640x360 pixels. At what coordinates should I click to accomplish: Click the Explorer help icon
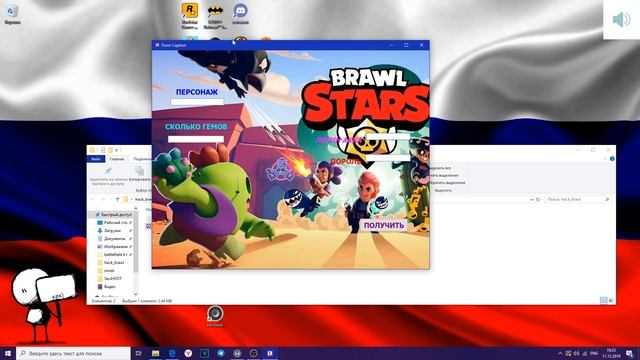[612, 159]
